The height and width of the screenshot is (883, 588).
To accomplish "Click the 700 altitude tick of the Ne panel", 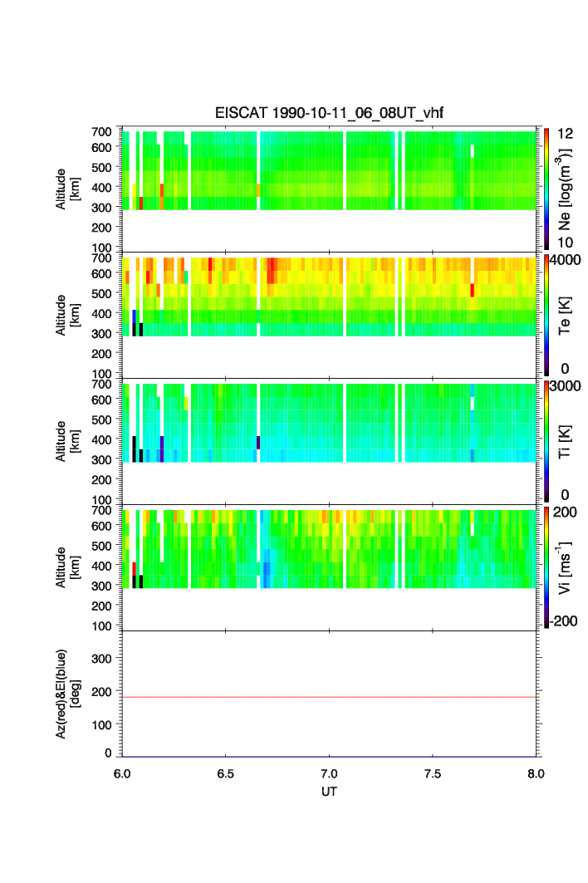I will (102, 132).
